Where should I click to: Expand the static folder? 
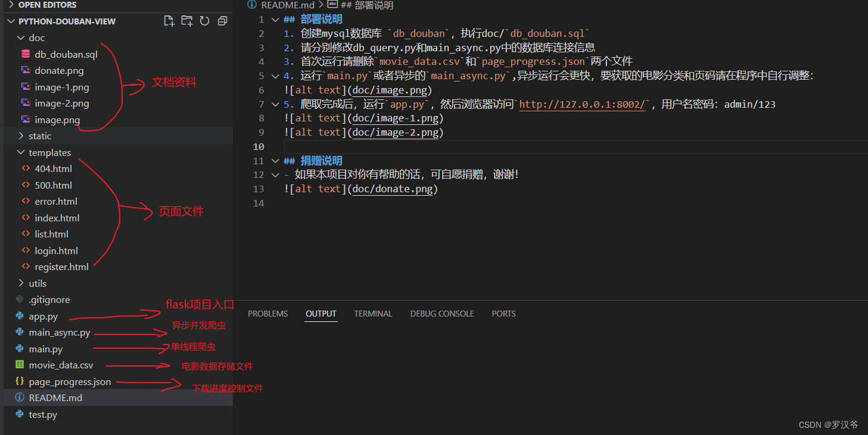pyautogui.click(x=39, y=136)
